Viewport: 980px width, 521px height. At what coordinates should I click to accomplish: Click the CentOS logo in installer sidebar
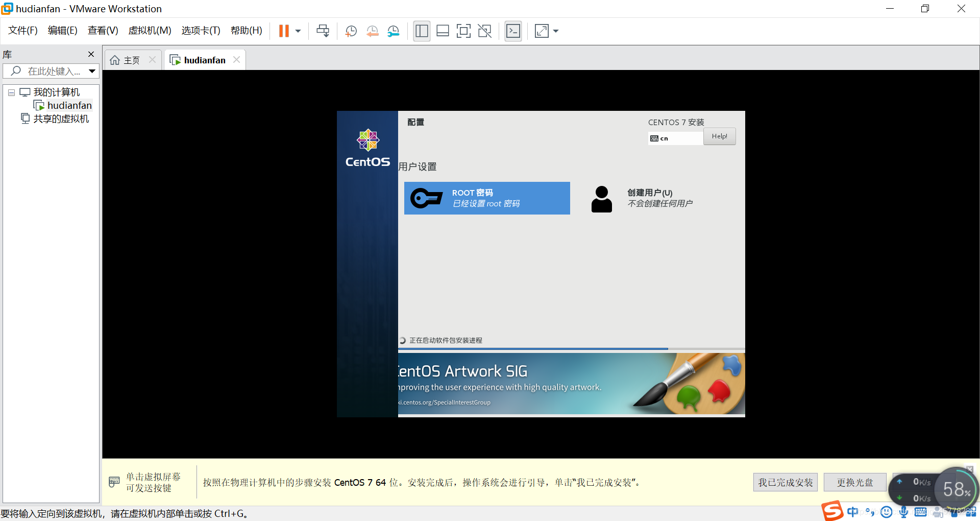pos(367,148)
